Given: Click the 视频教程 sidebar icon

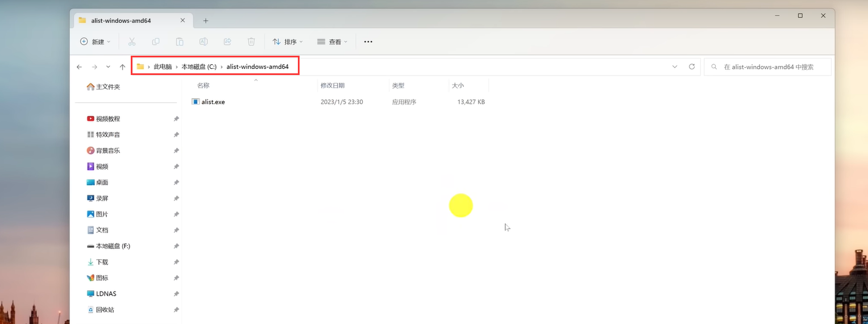Looking at the screenshot, I should click(x=90, y=119).
